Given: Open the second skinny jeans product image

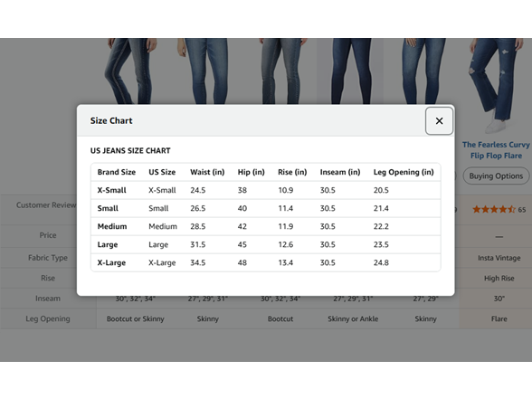Looking at the screenshot, I should pos(204,71).
